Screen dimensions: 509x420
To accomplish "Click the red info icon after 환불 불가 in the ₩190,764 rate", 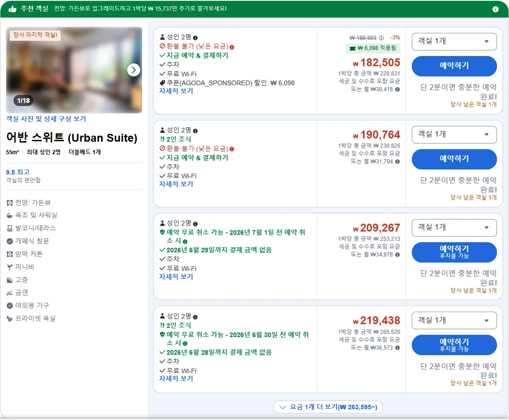I will (x=232, y=149).
